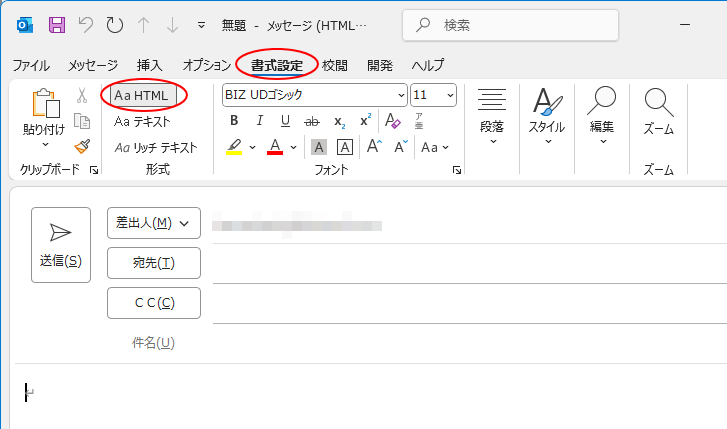Click the phonetic guide (ruby) icon
This screenshot has height=429, width=727.
pos(419,121)
